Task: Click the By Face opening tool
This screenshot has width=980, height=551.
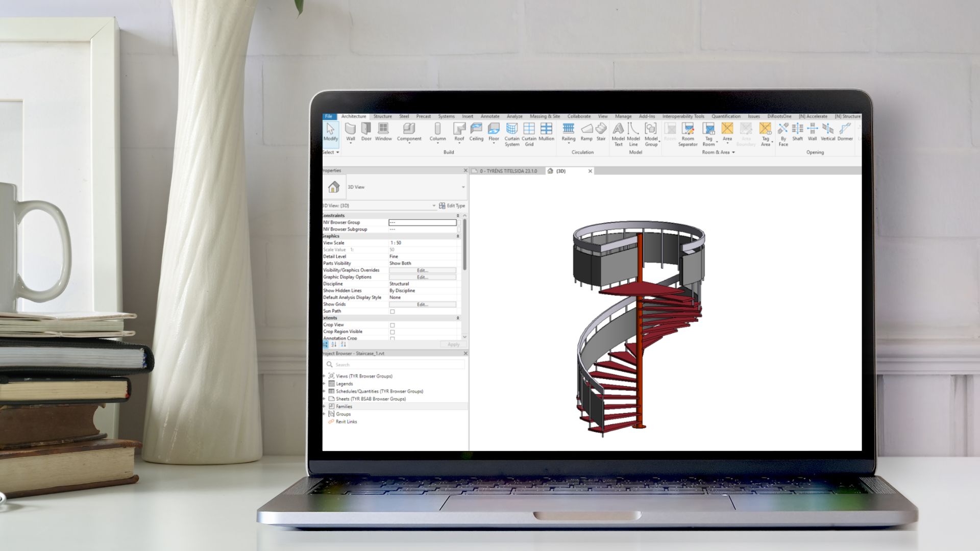Action: pos(783,135)
